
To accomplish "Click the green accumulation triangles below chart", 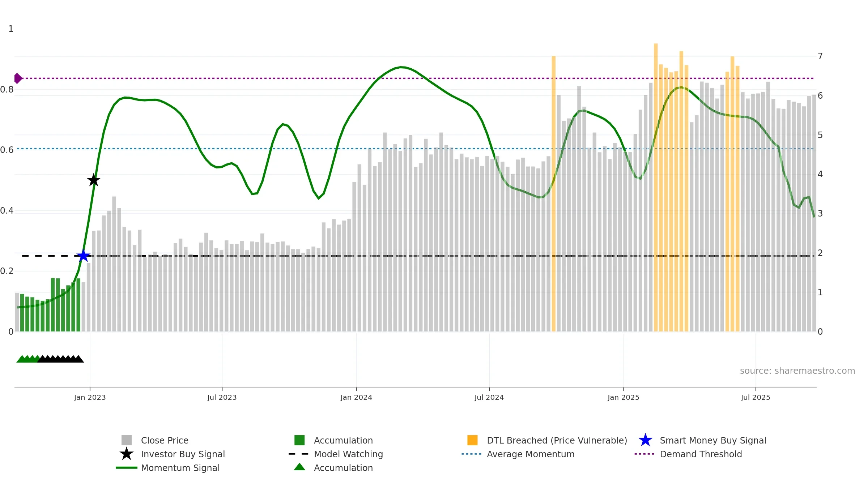I will coord(28,359).
